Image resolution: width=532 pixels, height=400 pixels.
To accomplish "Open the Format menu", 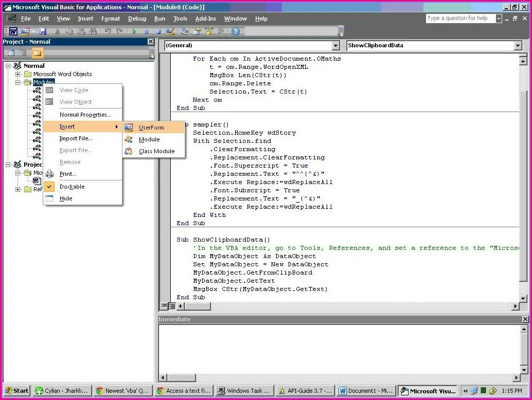I will coord(111,19).
